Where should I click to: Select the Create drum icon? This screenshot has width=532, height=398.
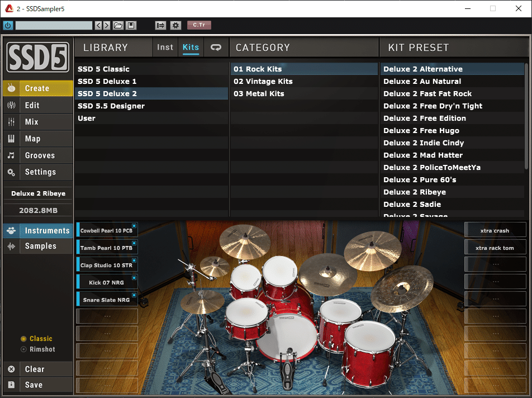point(11,88)
